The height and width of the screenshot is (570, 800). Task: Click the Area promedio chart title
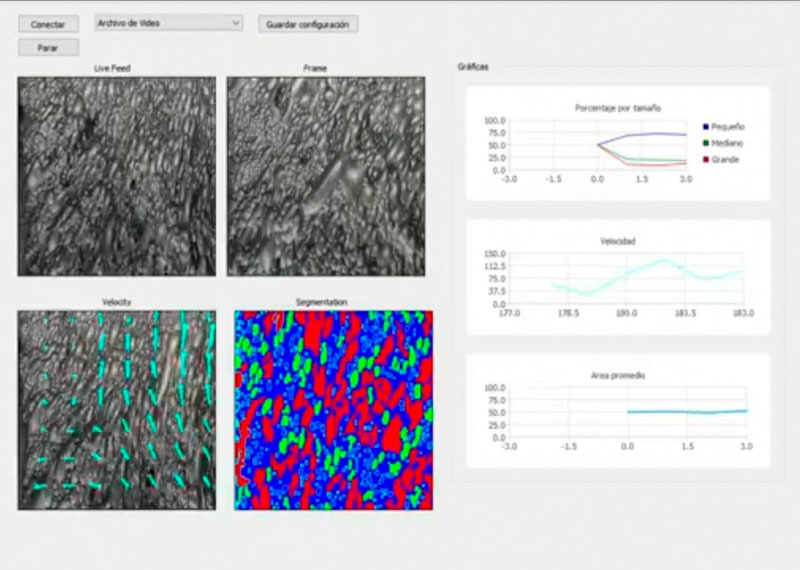(618, 375)
